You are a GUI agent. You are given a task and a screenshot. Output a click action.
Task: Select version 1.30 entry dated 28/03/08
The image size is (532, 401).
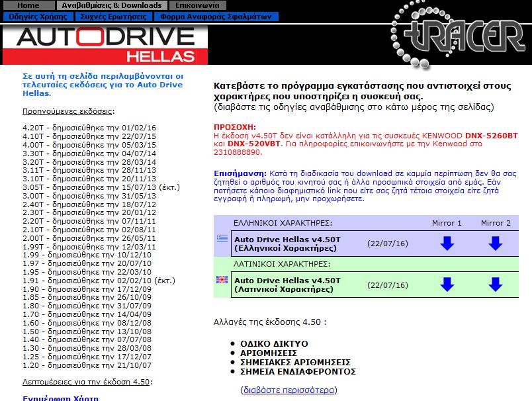click(x=87, y=349)
